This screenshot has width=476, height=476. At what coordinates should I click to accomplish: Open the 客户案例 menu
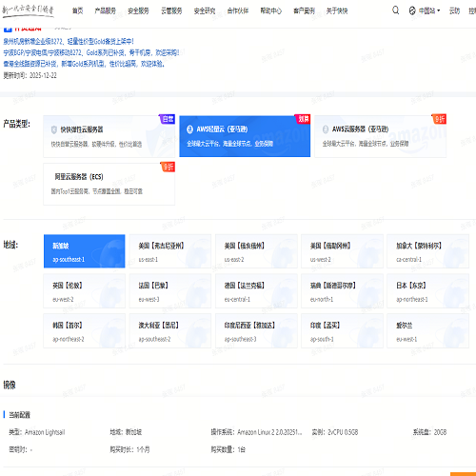coord(304,10)
